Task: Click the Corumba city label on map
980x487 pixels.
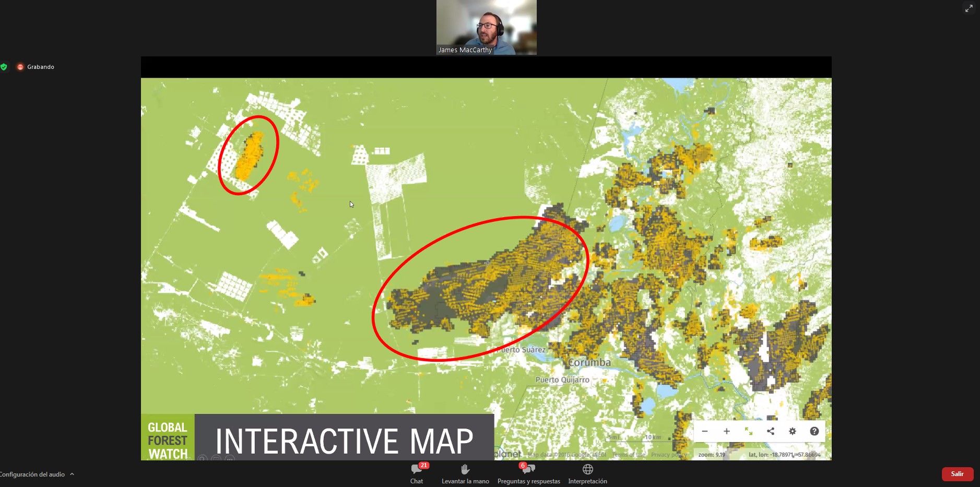Action: click(589, 362)
